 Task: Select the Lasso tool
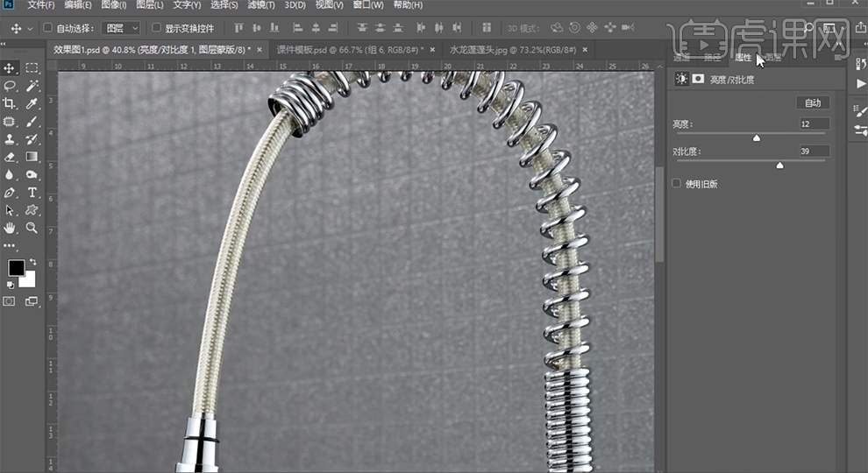[x=10, y=86]
